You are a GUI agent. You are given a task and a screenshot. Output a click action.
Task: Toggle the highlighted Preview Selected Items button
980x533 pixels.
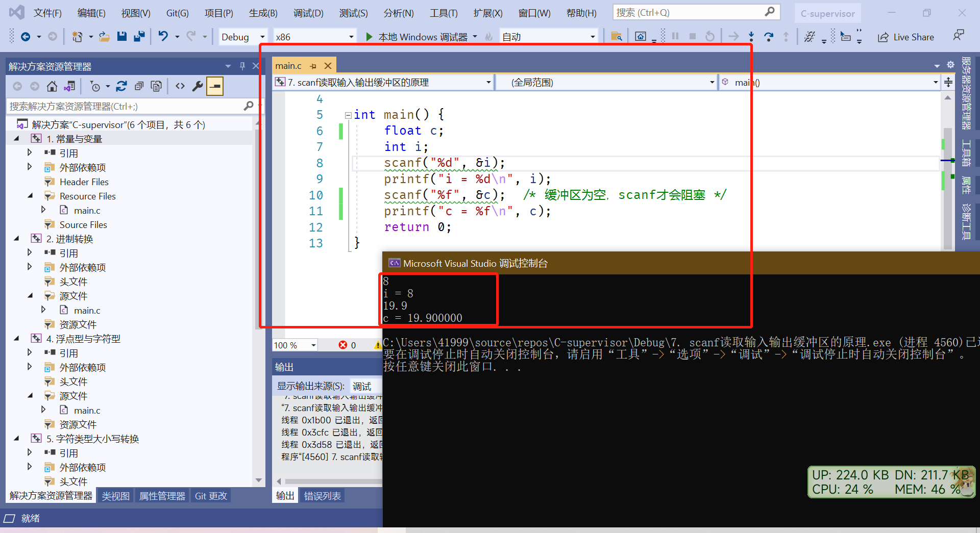pyautogui.click(x=215, y=86)
